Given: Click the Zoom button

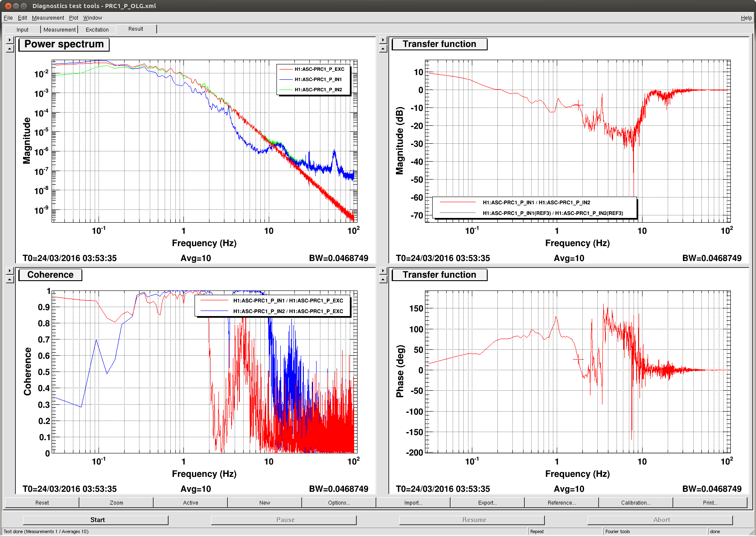Looking at the screenshot, I should pos(116,502).
